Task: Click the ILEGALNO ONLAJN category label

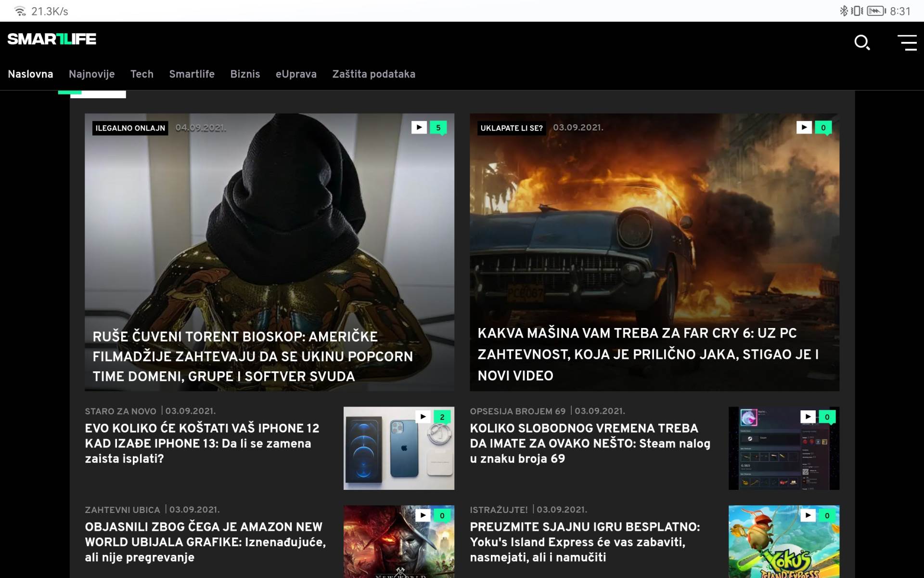Action: pos(130,128)
